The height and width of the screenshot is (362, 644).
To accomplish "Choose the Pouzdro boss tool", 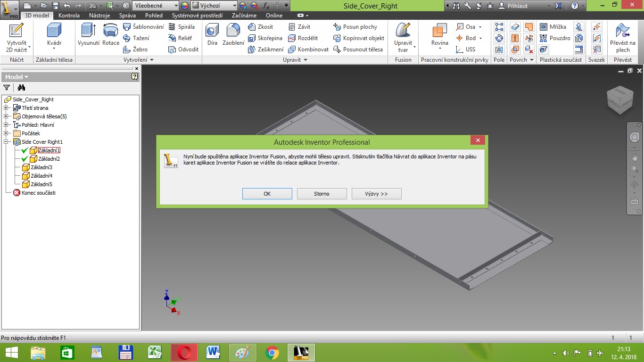I will point(555,38).
